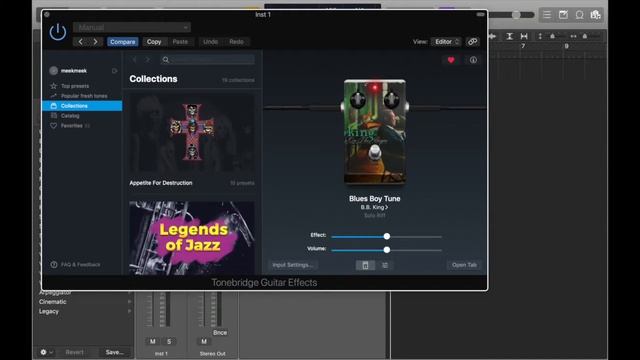Open Logic media browser icon
This screenshot has height=360, width=640.
coord(596,15)
